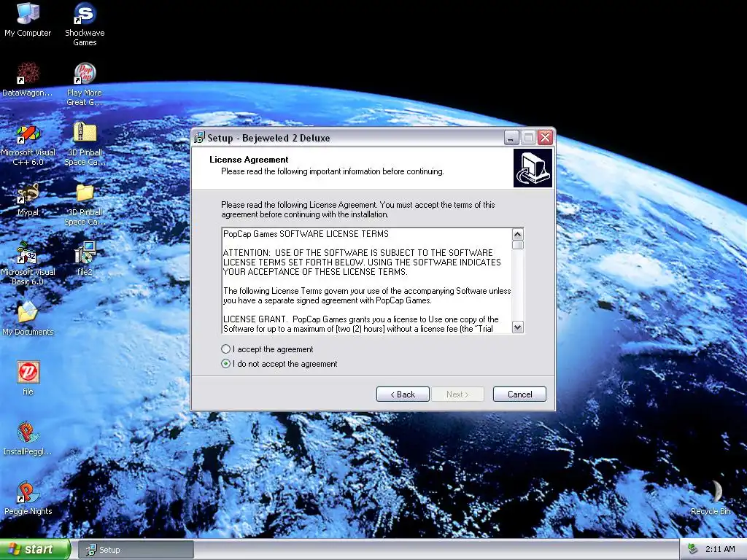The image size is (747, 560).
Task: Click the installer computer image in the dialog header
Action: point(533,168)
